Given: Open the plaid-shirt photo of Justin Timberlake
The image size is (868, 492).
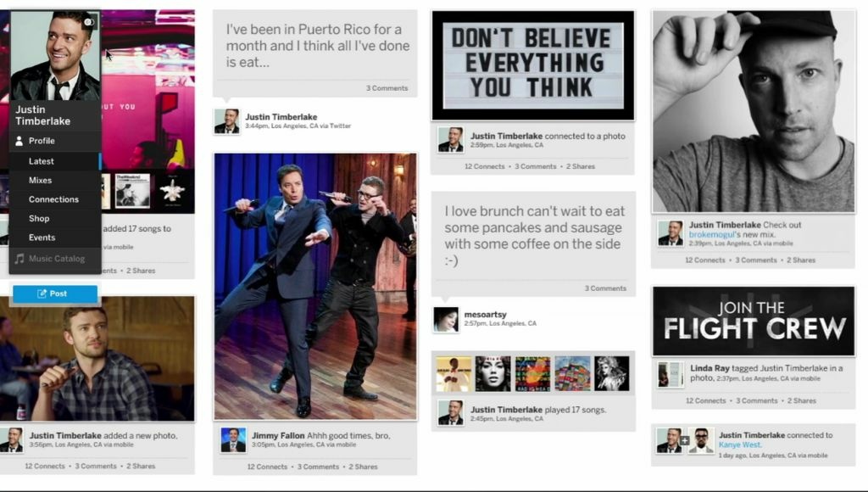Looking at the screenshot, I should tap(97, 359).
